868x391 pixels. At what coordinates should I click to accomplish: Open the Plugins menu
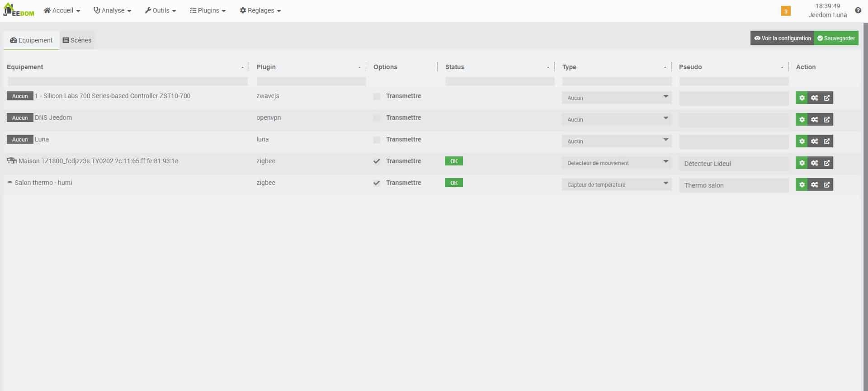pos(208,10)
